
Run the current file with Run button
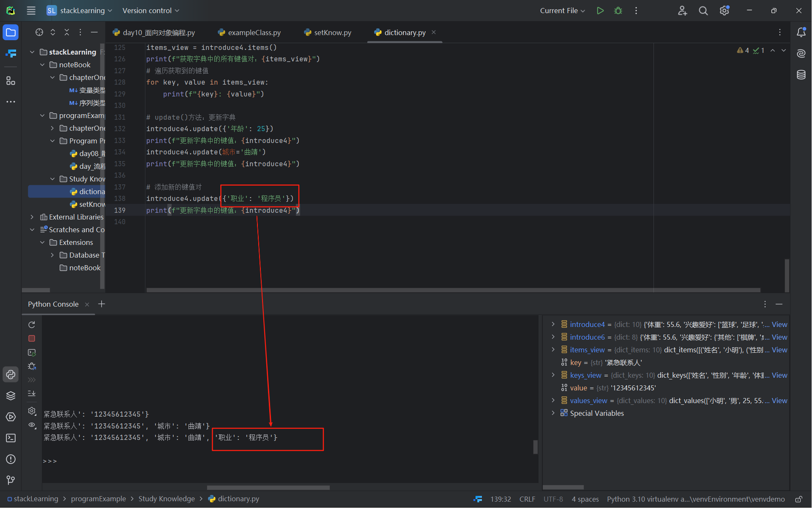point(600,11)
